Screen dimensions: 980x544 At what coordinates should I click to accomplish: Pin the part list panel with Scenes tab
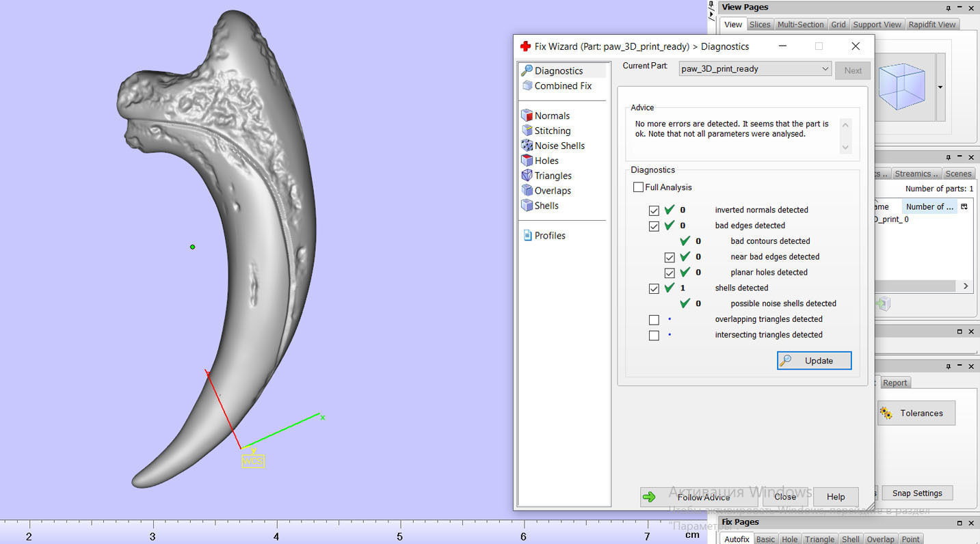pos(949,157)
